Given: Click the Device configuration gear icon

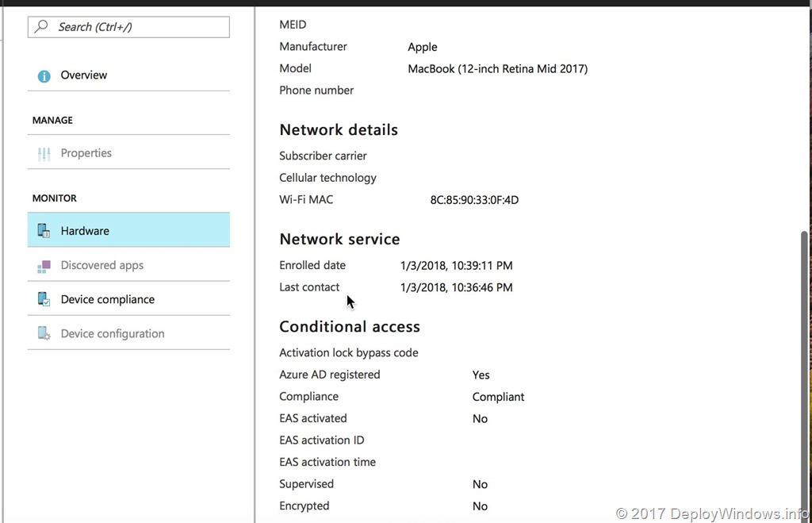Looking at the screenshot, I should point(44,334).
